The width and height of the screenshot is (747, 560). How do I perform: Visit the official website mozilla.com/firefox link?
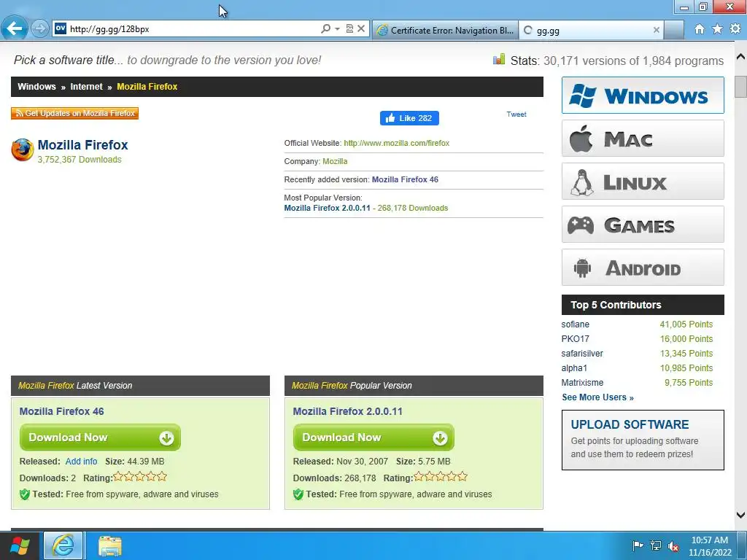pos(396,143)
